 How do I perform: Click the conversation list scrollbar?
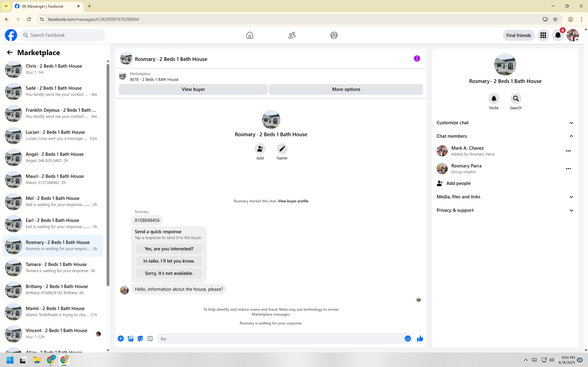(108, 174)
